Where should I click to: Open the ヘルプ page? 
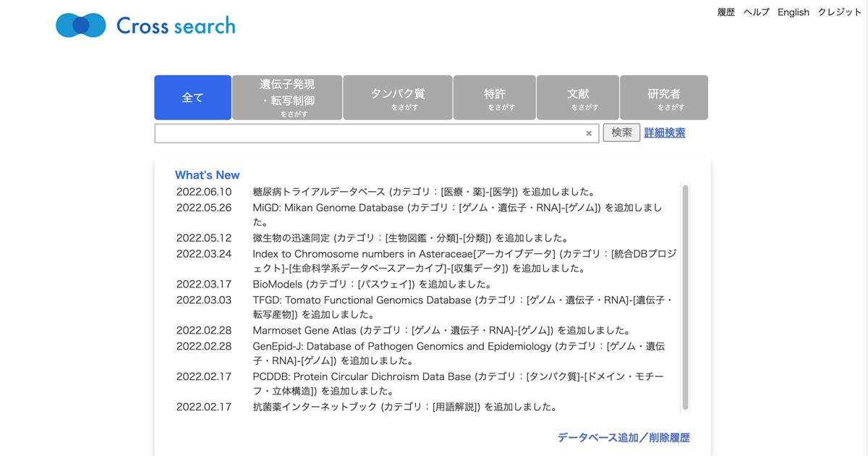pos(757,12)
